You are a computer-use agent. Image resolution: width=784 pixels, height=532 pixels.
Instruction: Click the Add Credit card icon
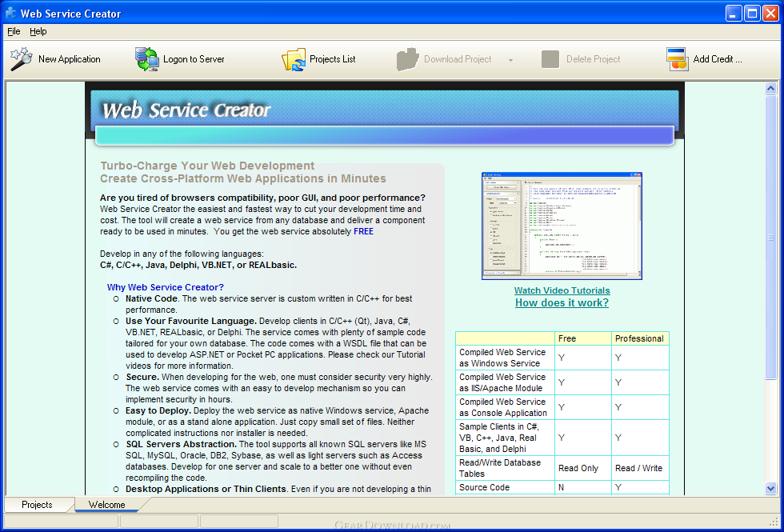[677, 59]
